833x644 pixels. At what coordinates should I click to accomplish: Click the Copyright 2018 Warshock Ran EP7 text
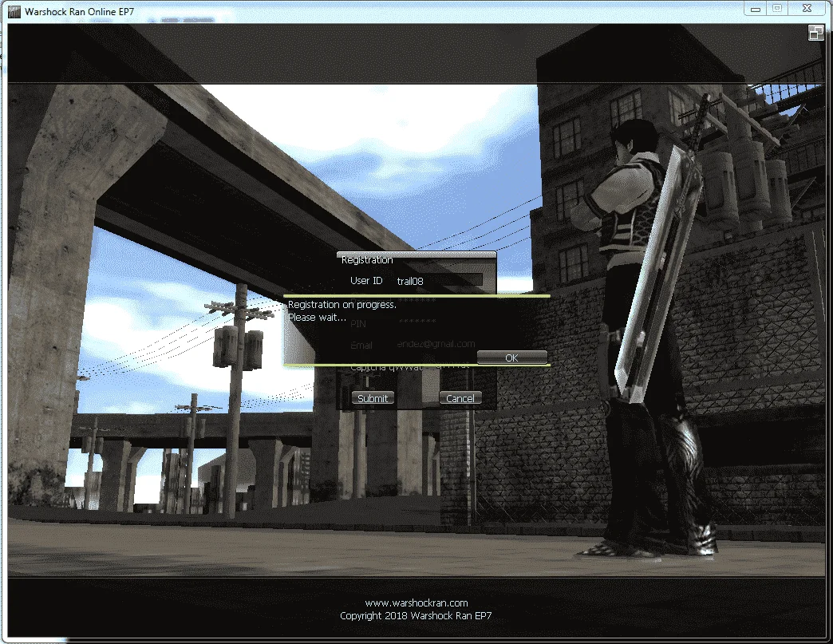(x=416, y=616)
